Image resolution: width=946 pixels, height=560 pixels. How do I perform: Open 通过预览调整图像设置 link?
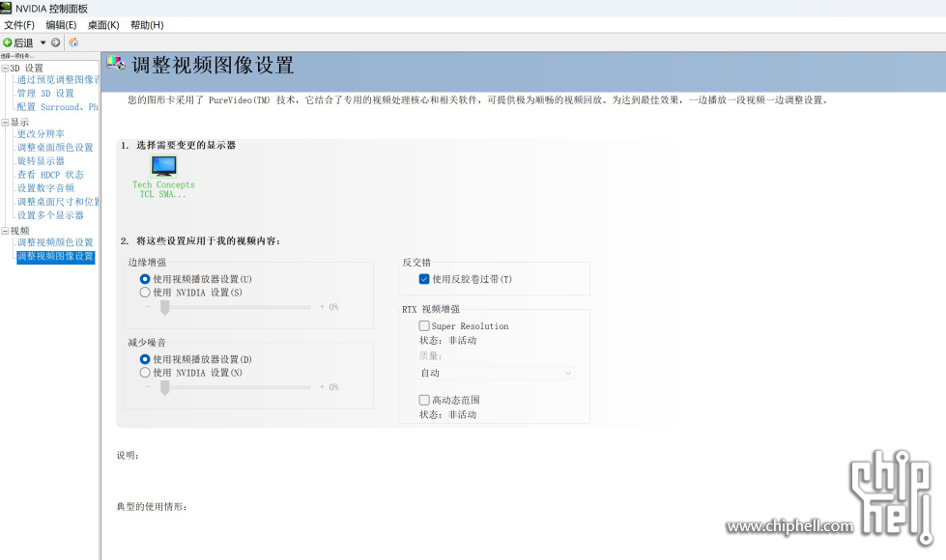click(x=58, y=79)
